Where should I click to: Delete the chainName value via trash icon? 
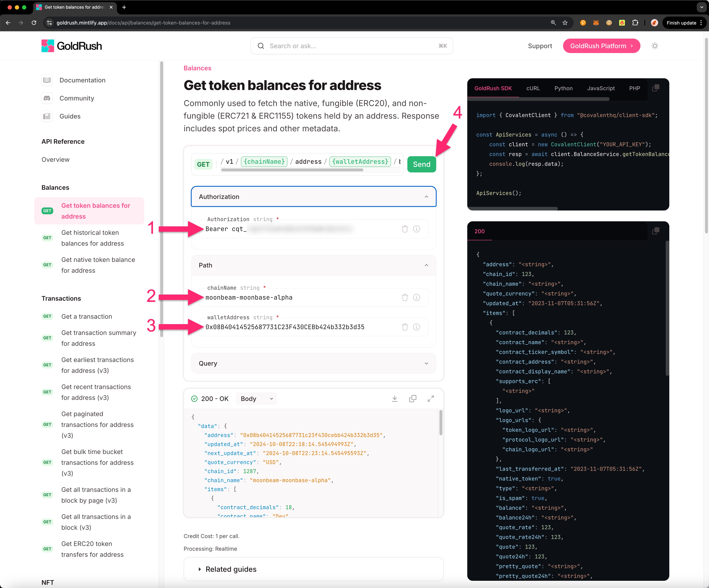tap(405, 297)
